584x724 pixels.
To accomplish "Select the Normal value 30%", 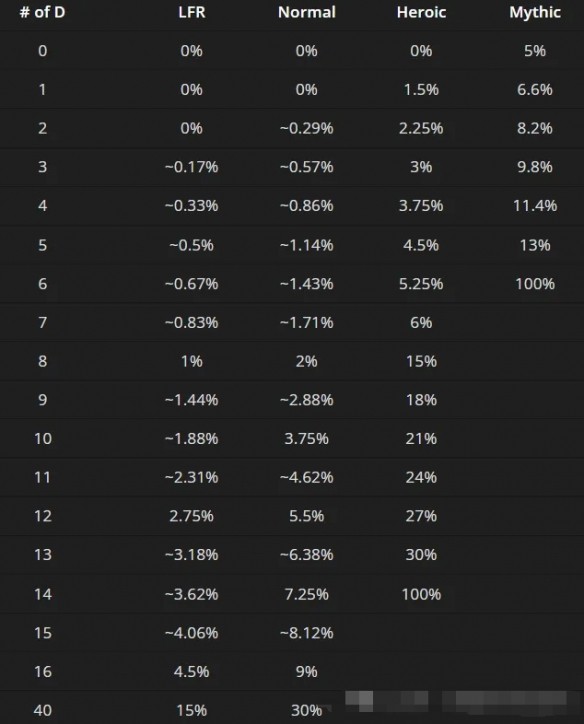I will pos(307,710).
